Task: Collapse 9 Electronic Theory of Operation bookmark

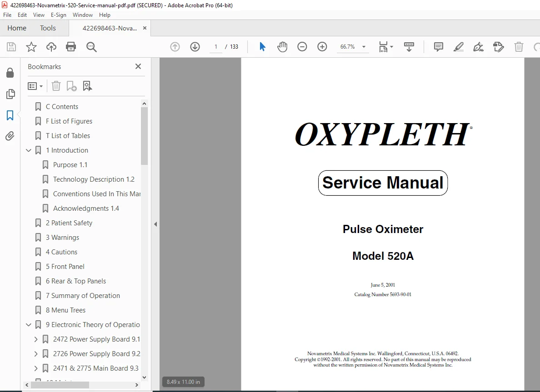Action: pos(29,325)
